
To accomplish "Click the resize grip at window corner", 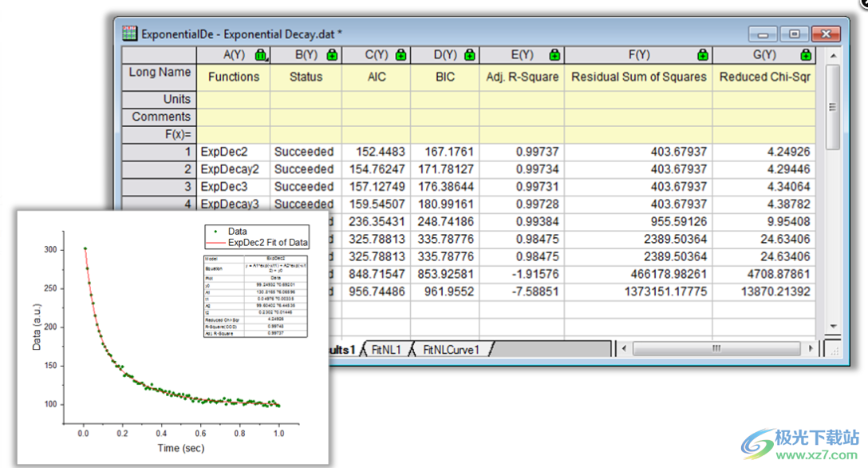I will (x=833, y=350).
